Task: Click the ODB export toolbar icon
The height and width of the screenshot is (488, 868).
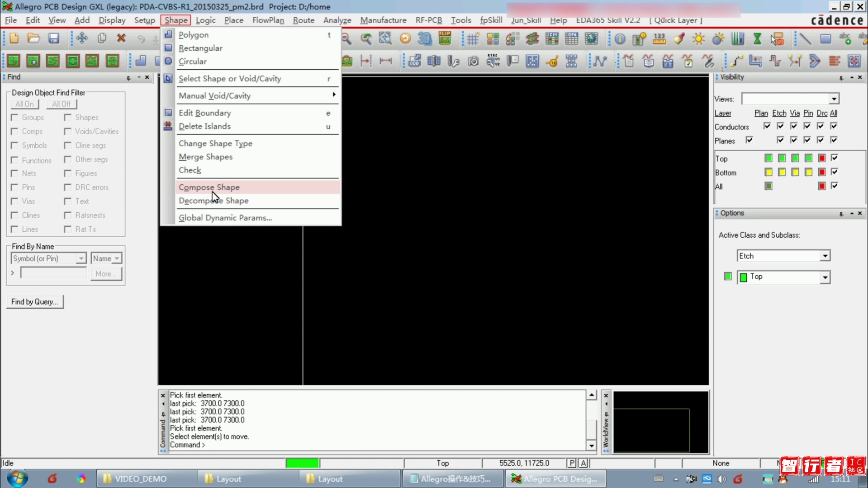Action: (x=414, y=61)
